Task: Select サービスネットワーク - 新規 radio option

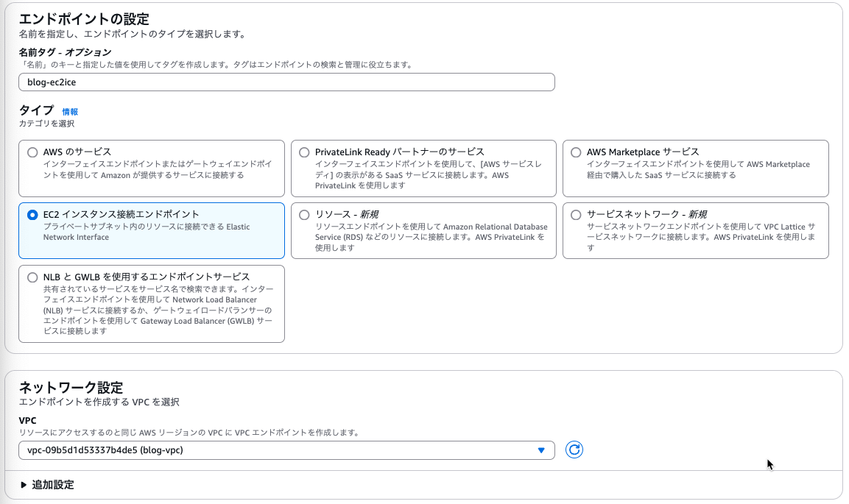Action: [x=576, y=215]
